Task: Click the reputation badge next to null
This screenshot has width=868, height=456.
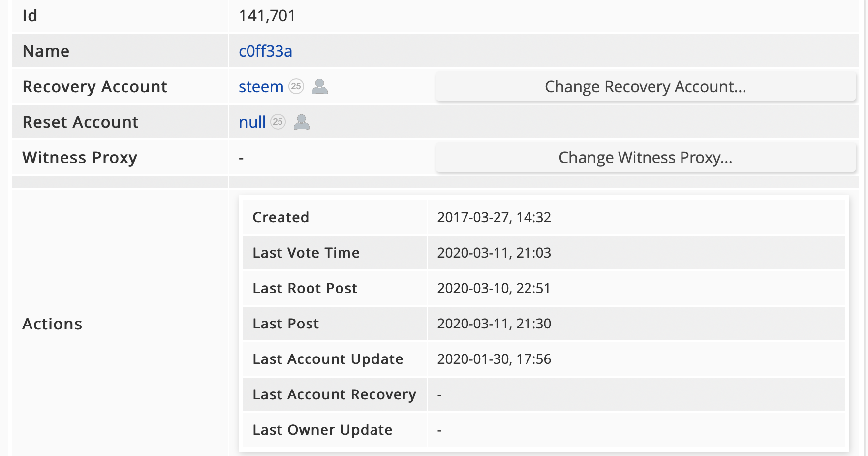Action: click(x=278, y=122)
